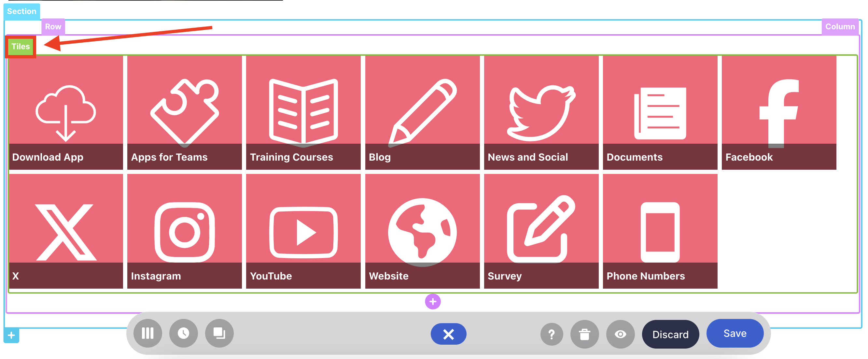Screen dimensions: 868x359
Task: Select the Row label tab
Action: (x=53, y=27)
